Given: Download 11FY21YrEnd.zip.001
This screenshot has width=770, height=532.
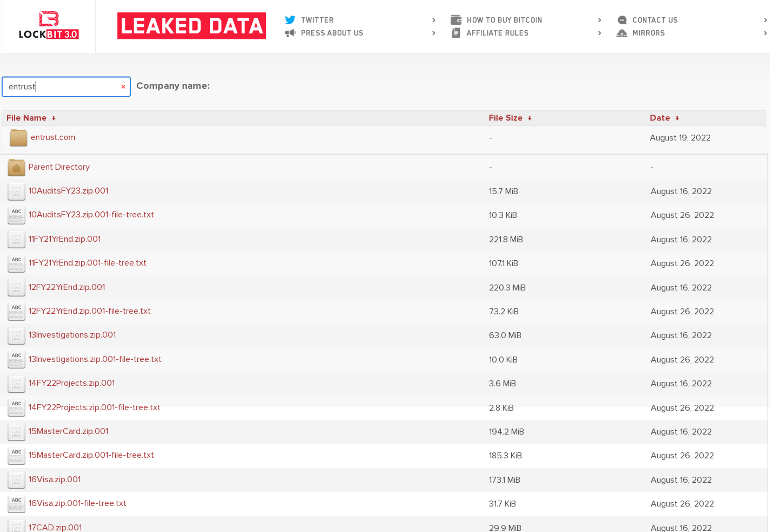Looking at the screenshot, I should (x=65, y=239).
